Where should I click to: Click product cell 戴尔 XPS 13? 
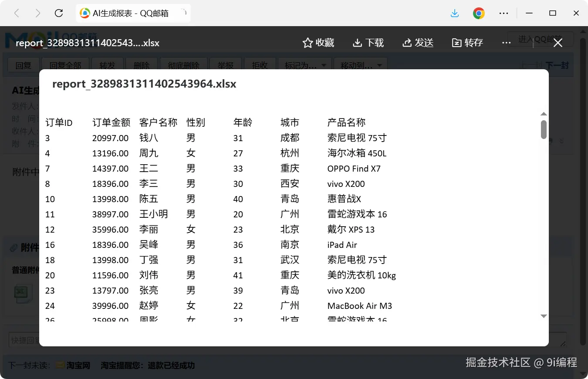[x=351, y=230]
